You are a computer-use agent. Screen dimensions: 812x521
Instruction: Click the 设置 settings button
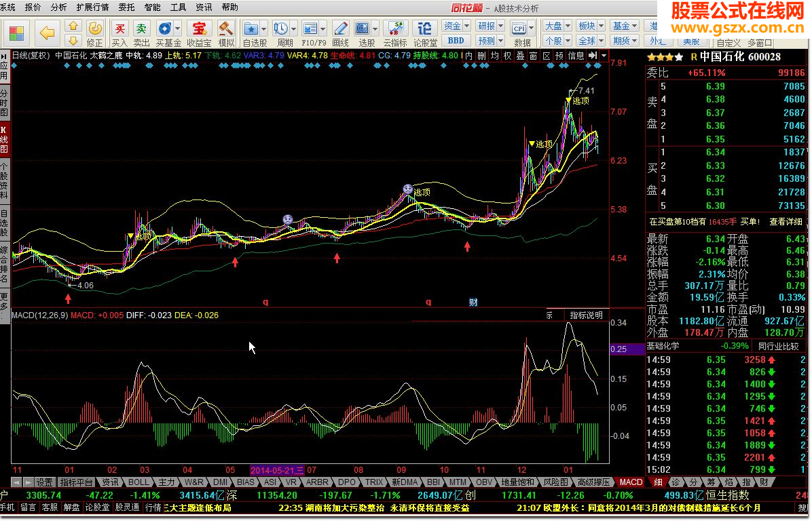[45, 482]
